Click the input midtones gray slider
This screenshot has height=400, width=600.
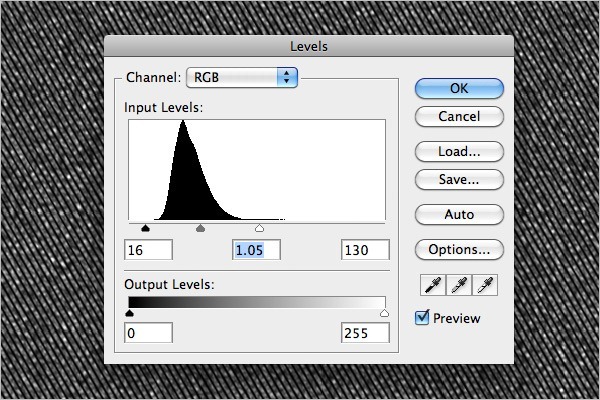pos(201,229)
